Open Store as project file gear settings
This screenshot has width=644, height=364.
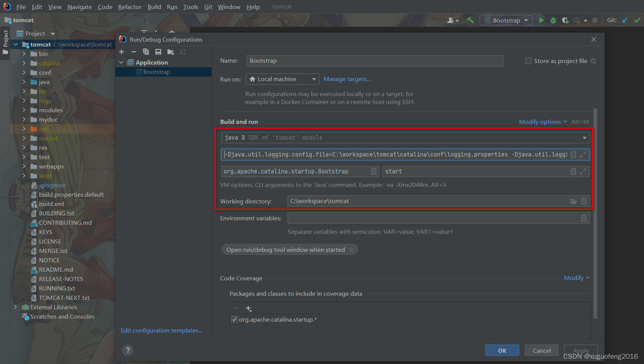(x=593, y=61)
